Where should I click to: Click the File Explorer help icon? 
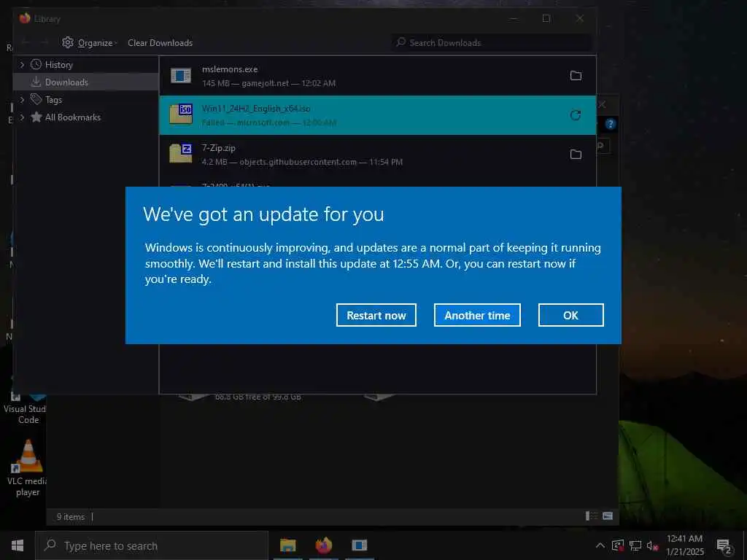pyautogui.click(x=611, y=124)
